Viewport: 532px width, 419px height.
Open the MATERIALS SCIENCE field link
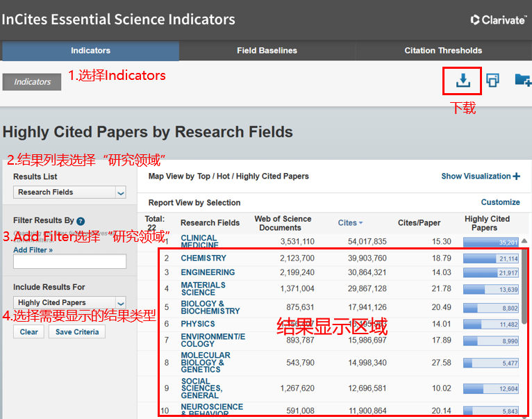tap(203, 288)
